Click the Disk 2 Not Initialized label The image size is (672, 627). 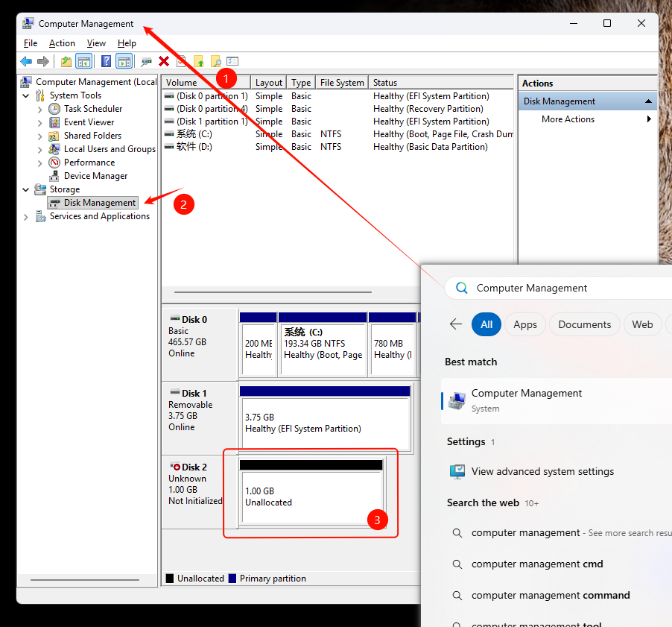click(195, 501)
